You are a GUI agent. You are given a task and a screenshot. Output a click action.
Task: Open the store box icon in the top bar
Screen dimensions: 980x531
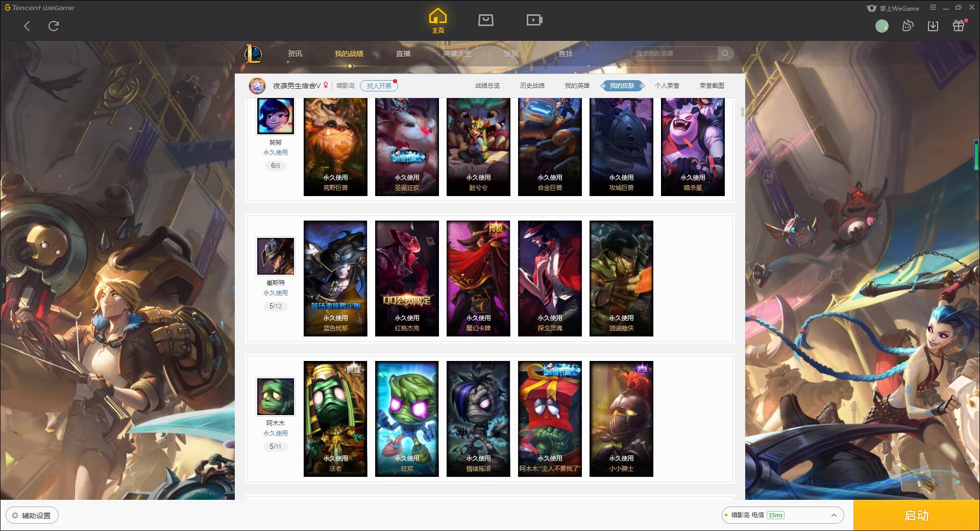pyautogui.click(x=485, y=20)
